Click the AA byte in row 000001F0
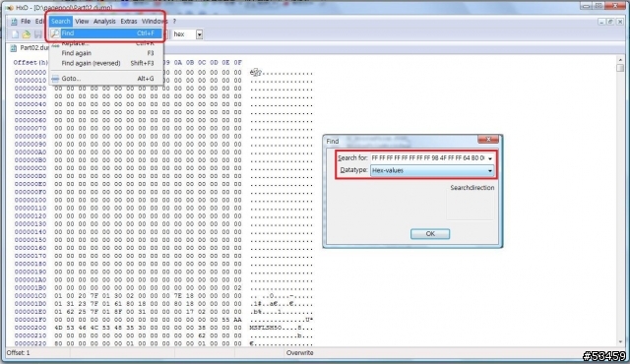This screenshot has height=364, width=630. 238,320
